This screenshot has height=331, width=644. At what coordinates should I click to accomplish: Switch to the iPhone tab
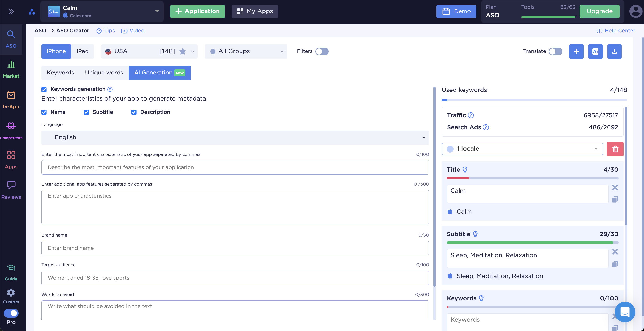[x=56, y=51]
